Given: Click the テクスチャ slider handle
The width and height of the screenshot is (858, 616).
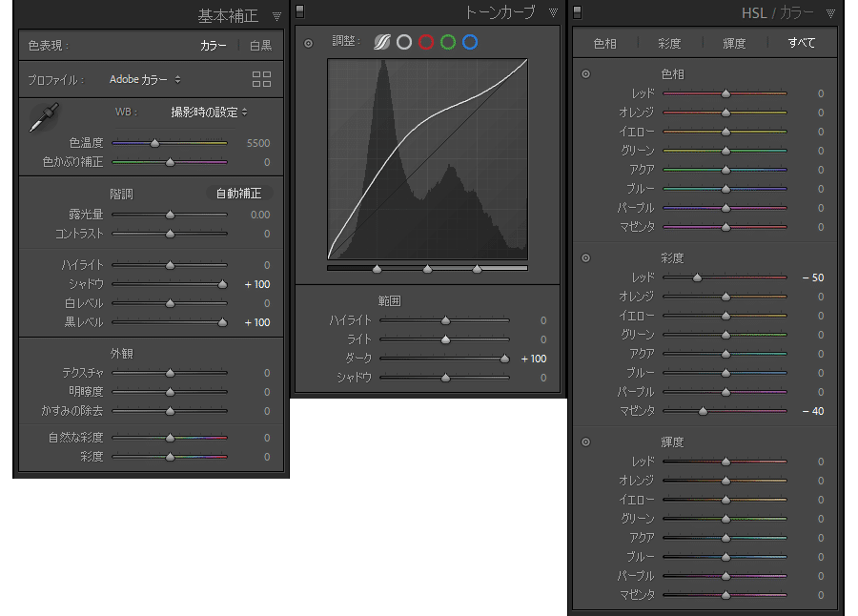Looking at the screenshot, I should click(x=171, y=374).
